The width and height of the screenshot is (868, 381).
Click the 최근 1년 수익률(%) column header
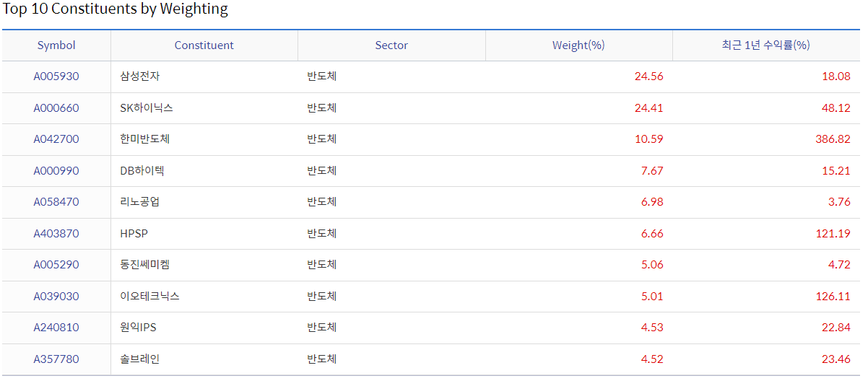tap(765, 45)
